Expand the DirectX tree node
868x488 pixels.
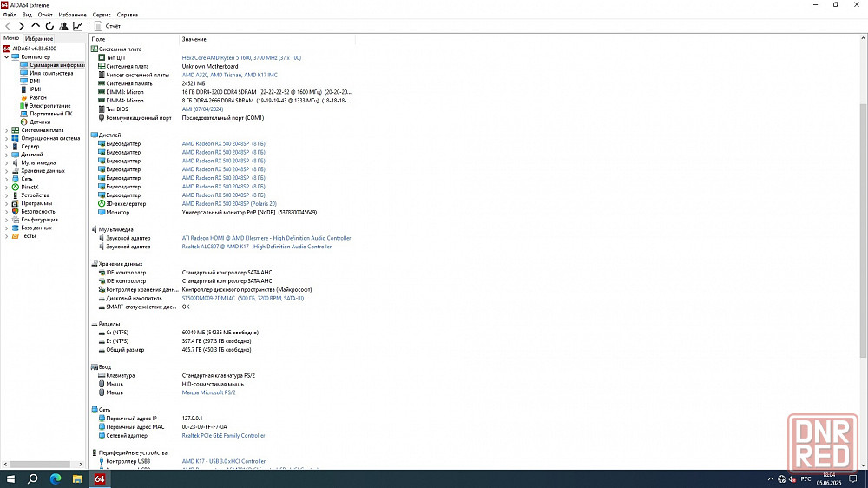(x=7, y=188)
